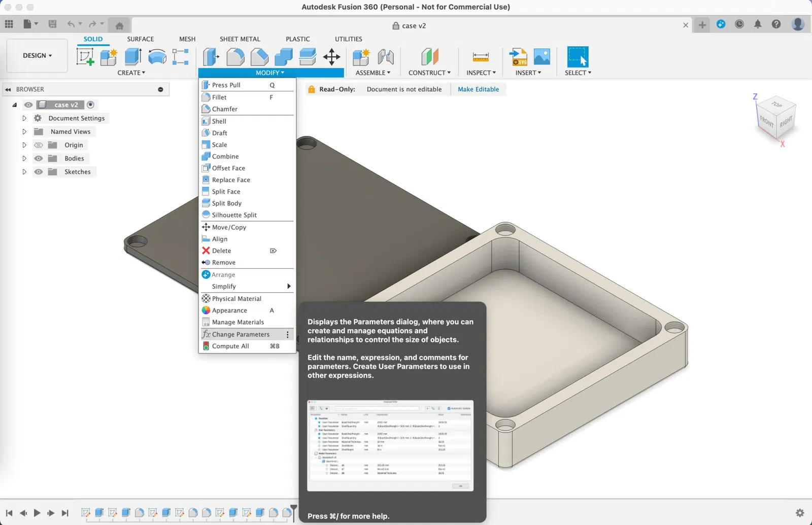Open the user profile avatar
Viewport: 812px width, 525px height.
(x=798, y=24)
